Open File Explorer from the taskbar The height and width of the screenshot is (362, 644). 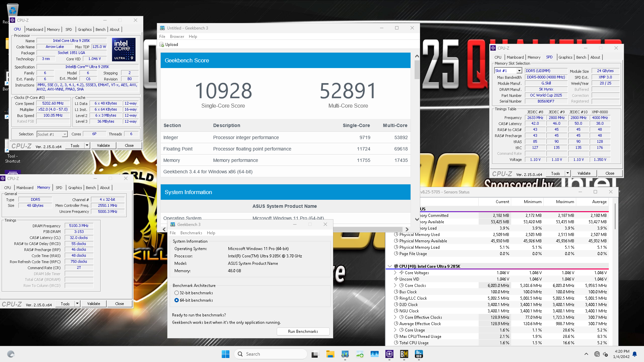[x=330, y=354]
